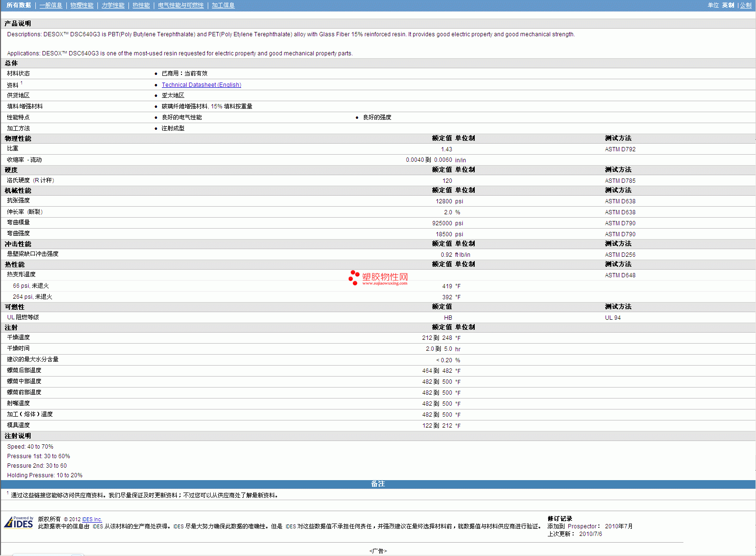Click the 干燥温度 row label
756x556 pixels.
point(18,337)
